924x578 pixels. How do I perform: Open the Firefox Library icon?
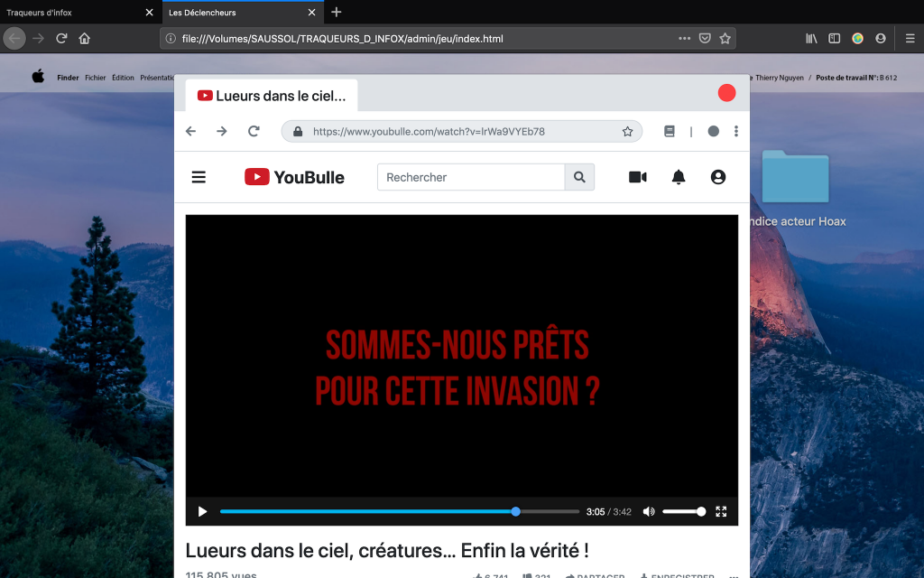click(811, 38)
